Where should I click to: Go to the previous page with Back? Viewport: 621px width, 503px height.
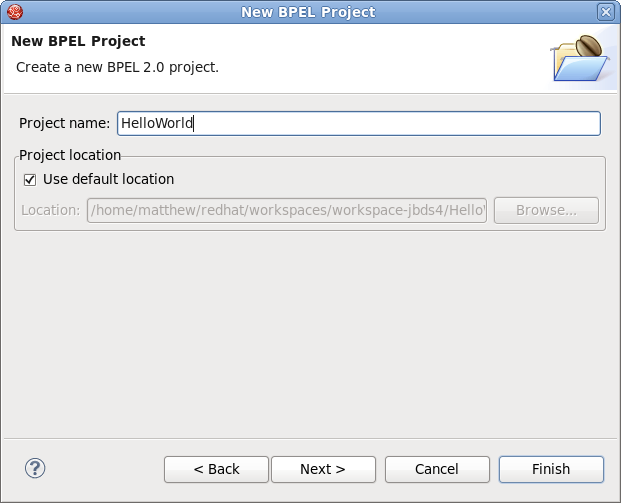tap(216, 469)
